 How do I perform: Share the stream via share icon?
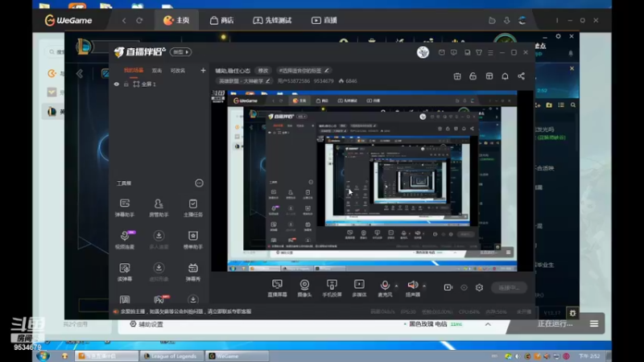tap(521, 76)
